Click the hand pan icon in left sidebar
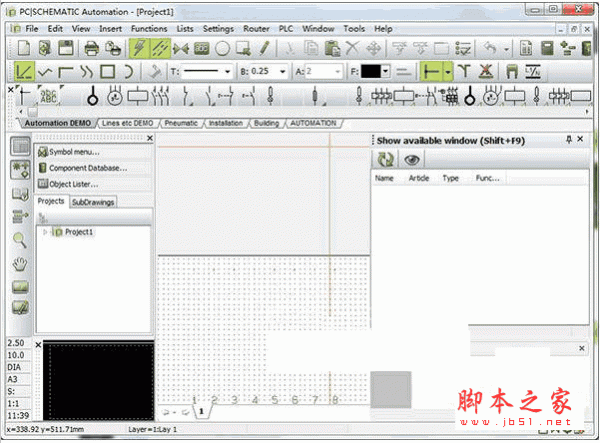The width and height of the screenshot is (600, 443). [x=20, y=264]
